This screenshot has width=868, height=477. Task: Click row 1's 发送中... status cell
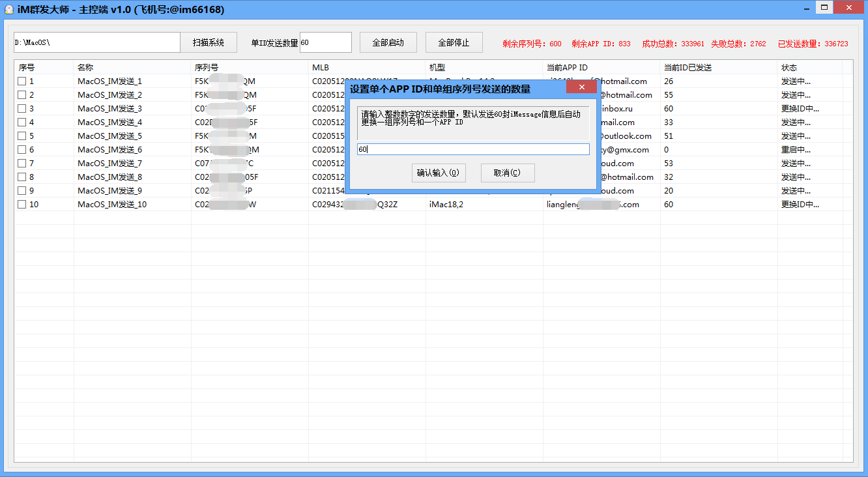(796, 81)
